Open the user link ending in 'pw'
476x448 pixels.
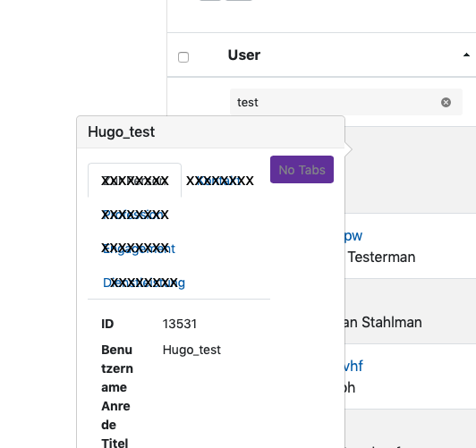click(353, 236)
